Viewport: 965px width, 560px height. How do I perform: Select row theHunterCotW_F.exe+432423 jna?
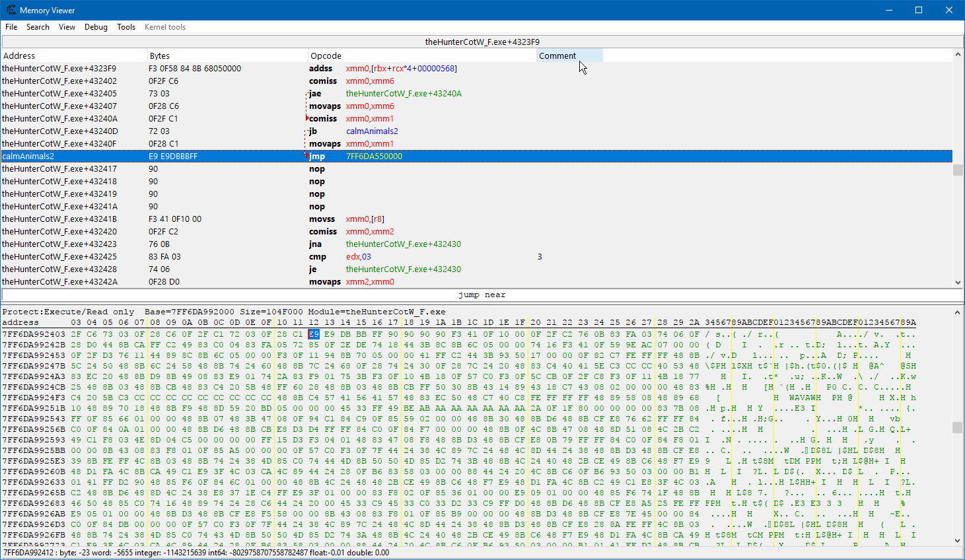(x=476, y=244)
